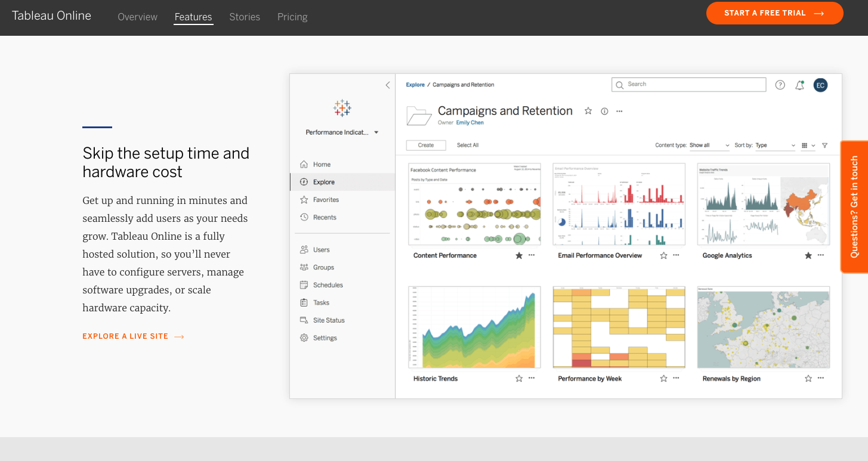Open the notifications bell icon
The image size is (868, 461).
tap(800, 85)
